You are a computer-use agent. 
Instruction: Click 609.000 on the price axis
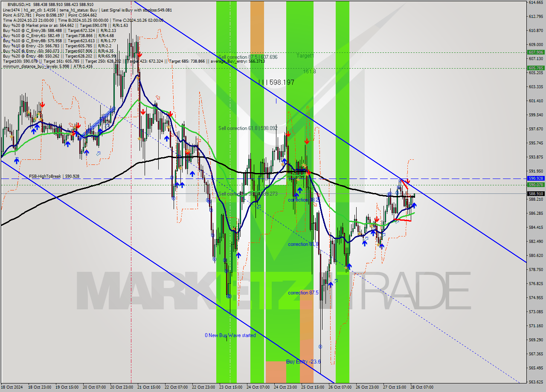[x=536, y=45]
